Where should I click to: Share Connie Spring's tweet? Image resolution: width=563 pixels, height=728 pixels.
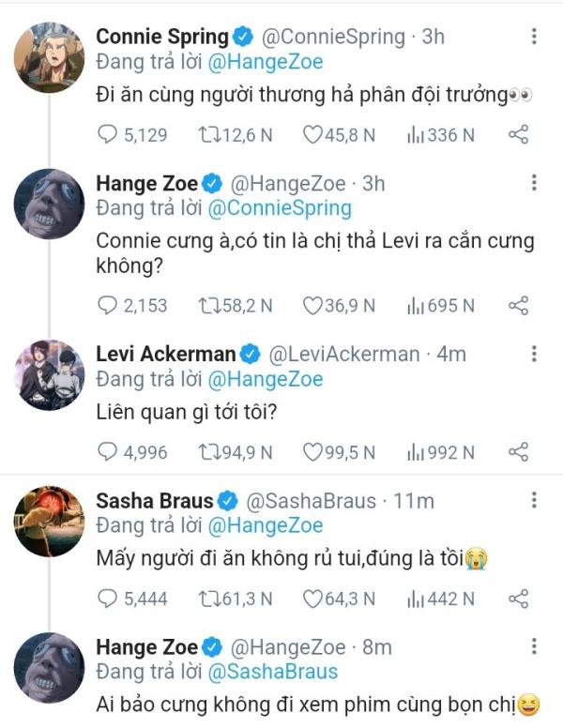pos(518,135)
